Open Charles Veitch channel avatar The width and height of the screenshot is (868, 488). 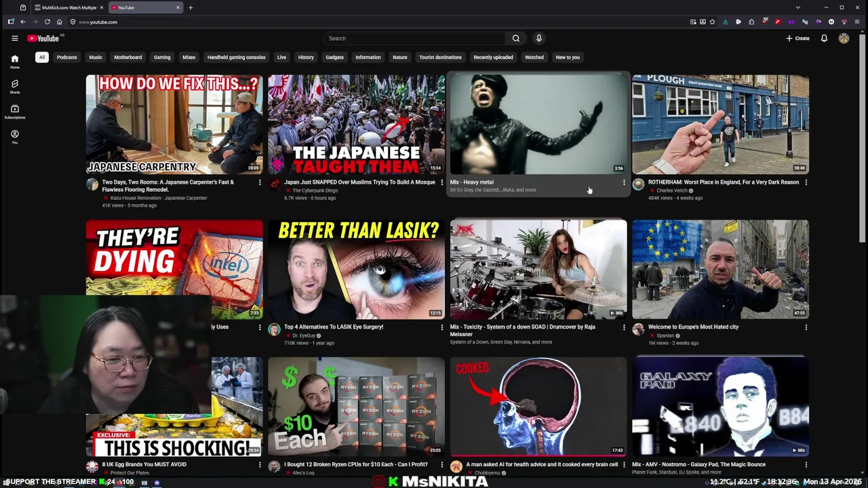(638, 184)
